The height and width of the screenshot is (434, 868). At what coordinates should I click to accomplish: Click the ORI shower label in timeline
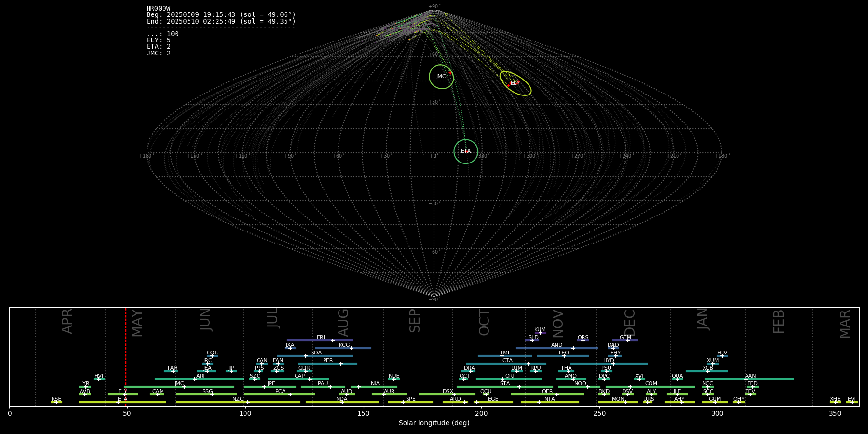pos(510,376)
